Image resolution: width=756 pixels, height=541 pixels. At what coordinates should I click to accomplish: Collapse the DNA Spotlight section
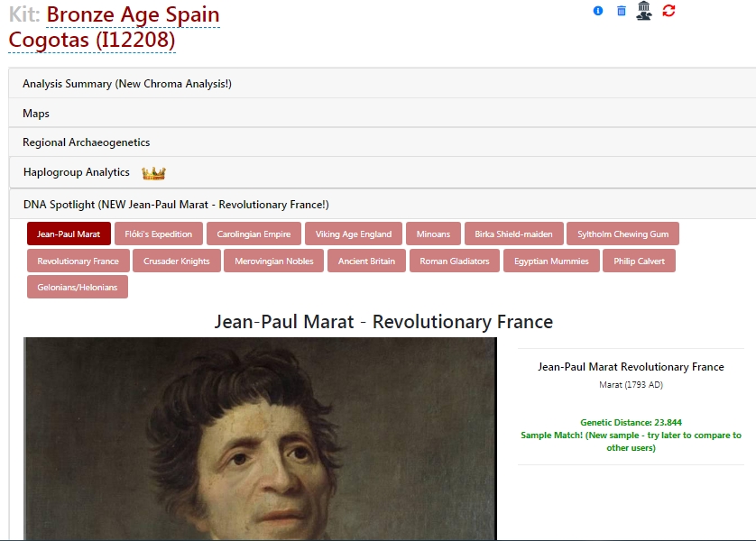coord(382,205)
